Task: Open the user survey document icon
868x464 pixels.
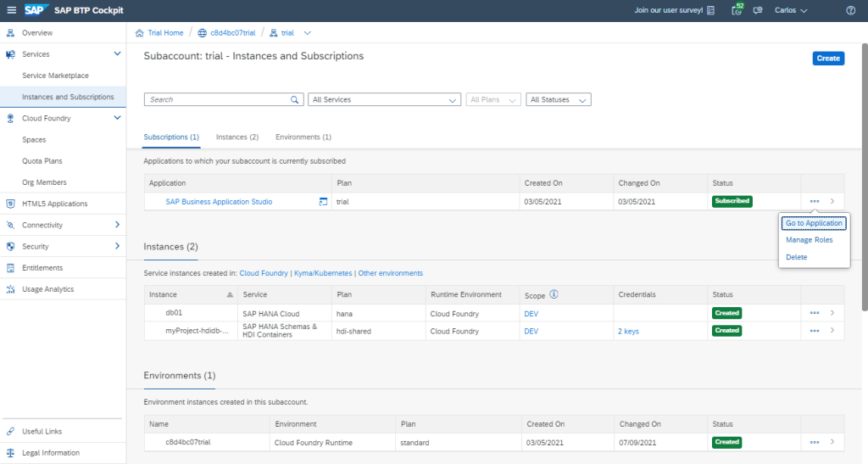Action: pyautogui.click(x=711, y=10)
